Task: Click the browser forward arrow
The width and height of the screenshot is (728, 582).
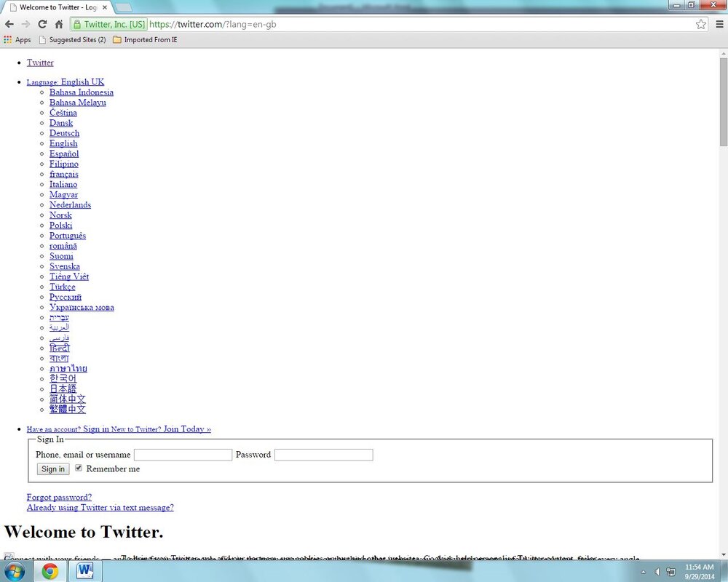Action: [25, 24]
